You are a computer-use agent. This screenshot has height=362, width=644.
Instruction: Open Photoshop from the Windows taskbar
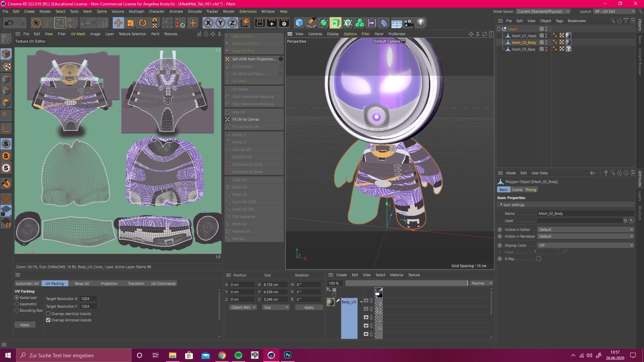pos(287,355)
